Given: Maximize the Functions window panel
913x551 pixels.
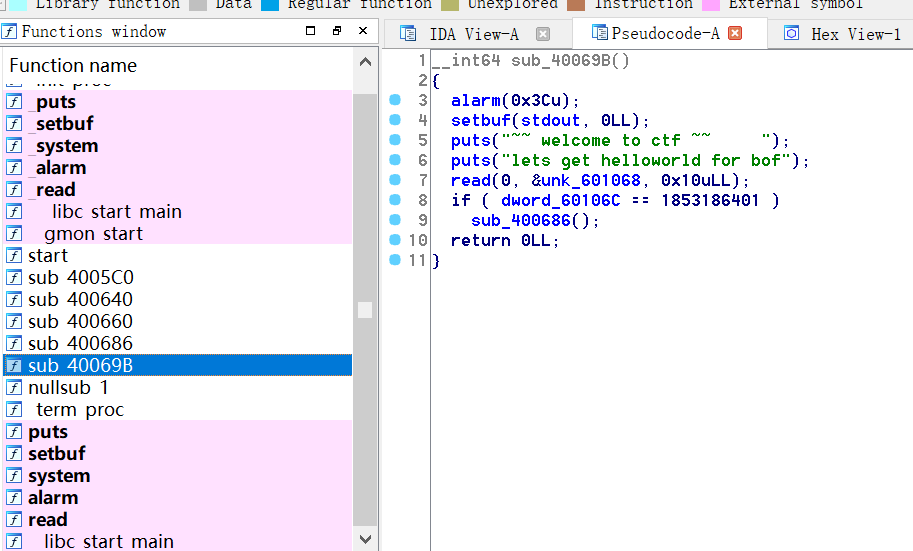Looking at the screenshot, I should click(310, 31).
